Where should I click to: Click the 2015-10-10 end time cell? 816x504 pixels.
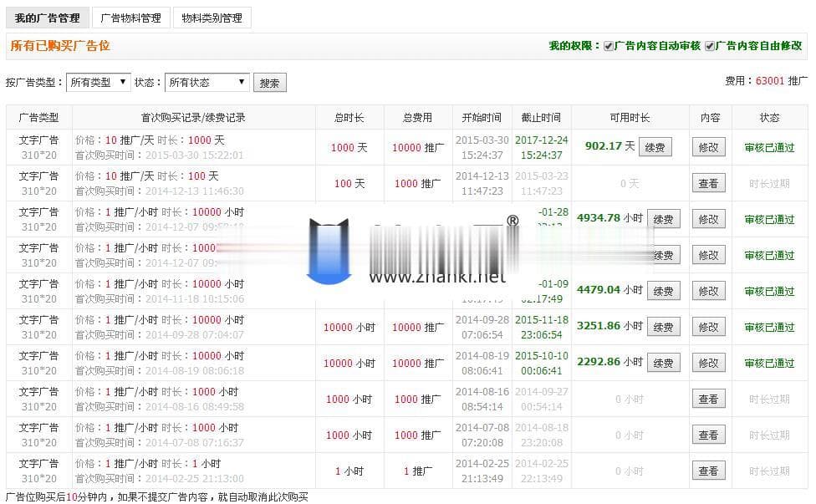pyautogui.click(x=542, y=363)
